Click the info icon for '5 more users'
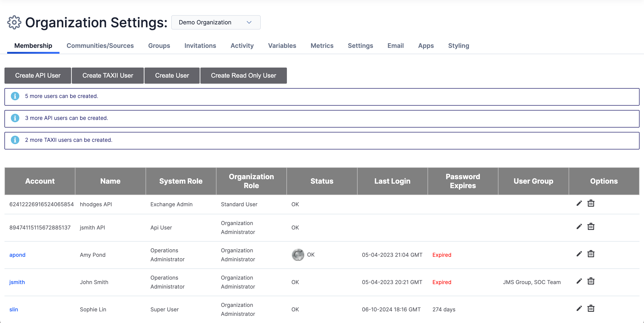This screenshot has height=323, width=644. 15,96
